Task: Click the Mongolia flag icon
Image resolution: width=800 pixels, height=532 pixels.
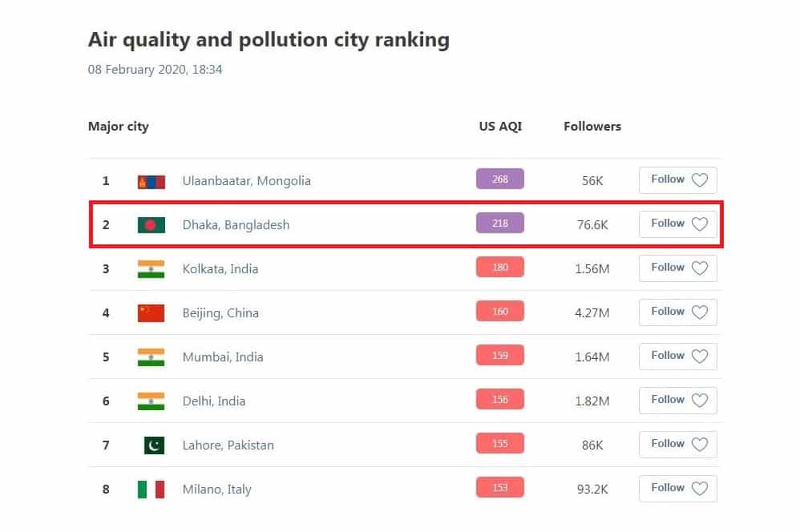Action: pos(151,181)
